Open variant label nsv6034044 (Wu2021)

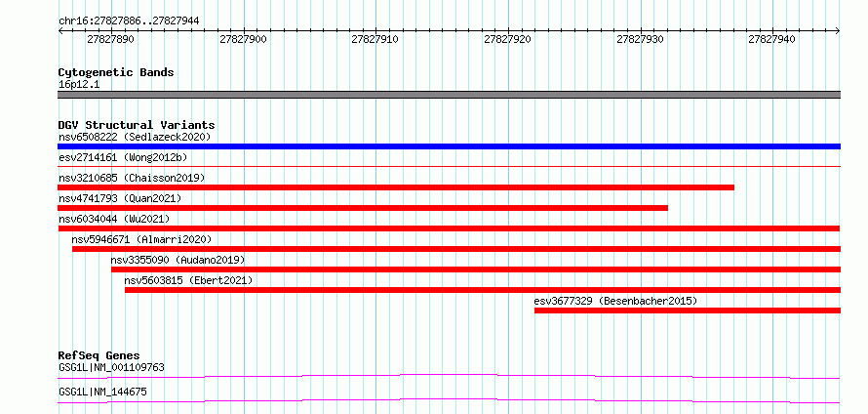(114, 219)
